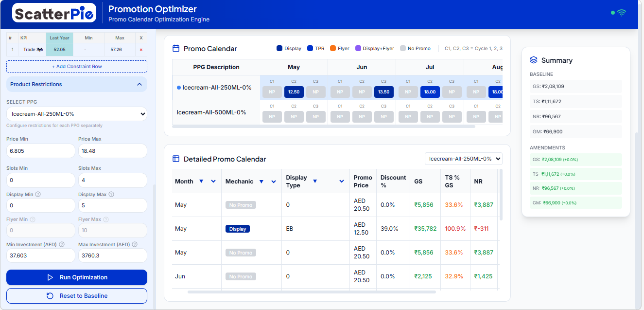
Task: Open the Select PPG dropdown
Action: coord(77,114)
